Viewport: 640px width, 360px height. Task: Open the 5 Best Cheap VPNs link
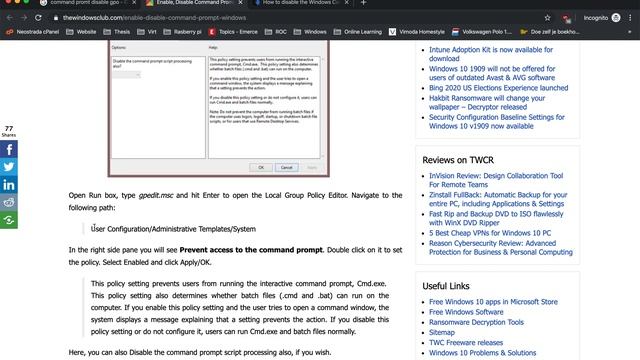(x=490, y=233)
